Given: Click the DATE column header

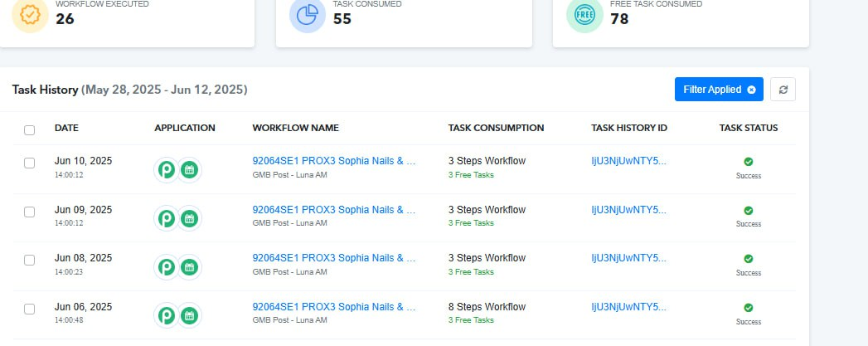Looking at the screenshot, I should click(66, 128).
